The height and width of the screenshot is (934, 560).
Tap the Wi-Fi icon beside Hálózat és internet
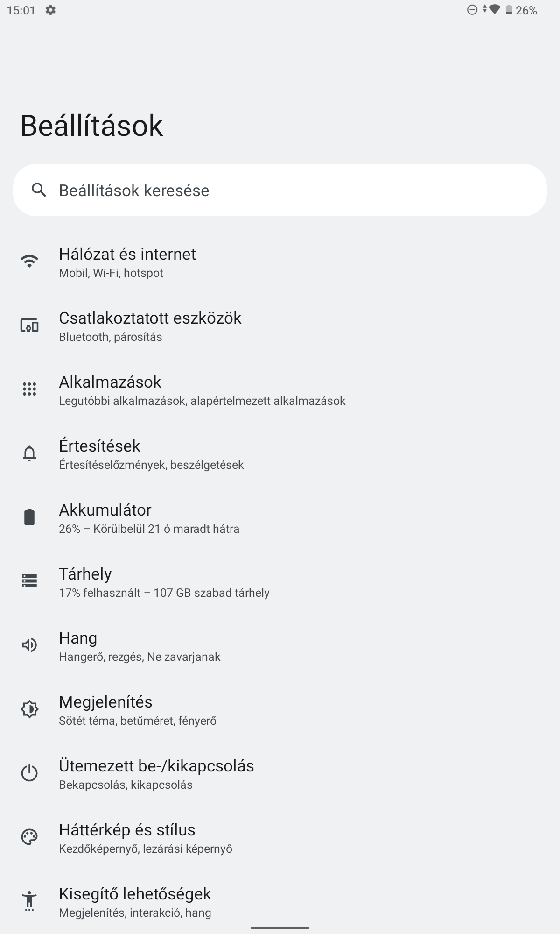click(29, 261)
